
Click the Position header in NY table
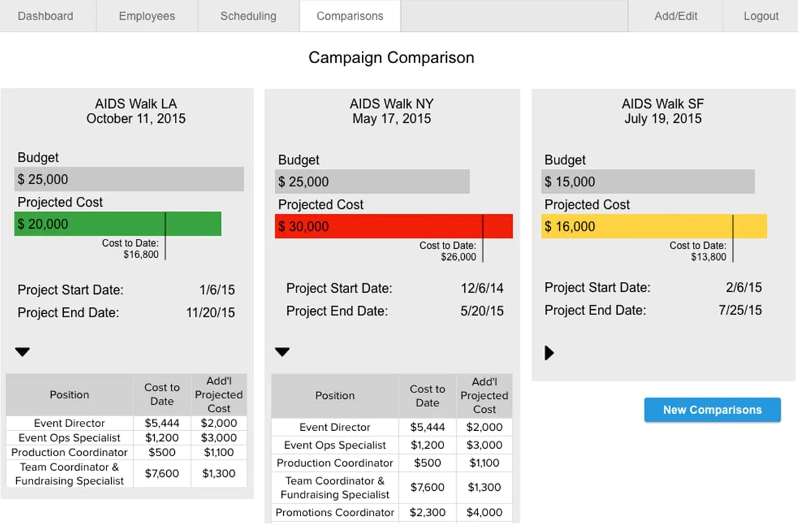335,396
